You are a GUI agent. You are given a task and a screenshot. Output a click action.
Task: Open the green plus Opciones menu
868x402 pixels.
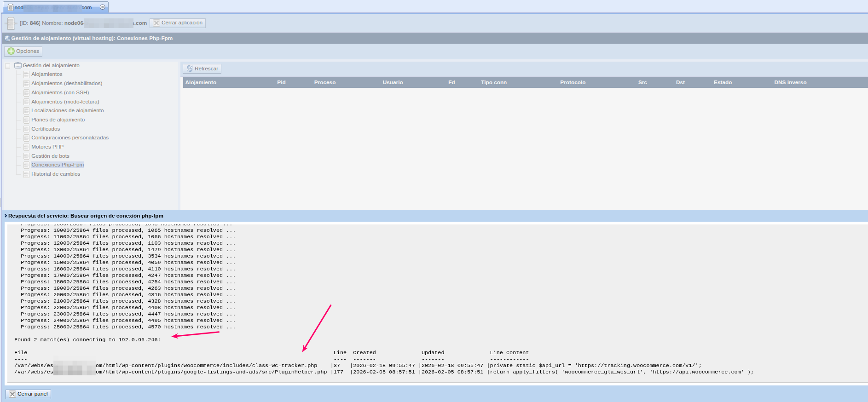(x=23, y=52)
